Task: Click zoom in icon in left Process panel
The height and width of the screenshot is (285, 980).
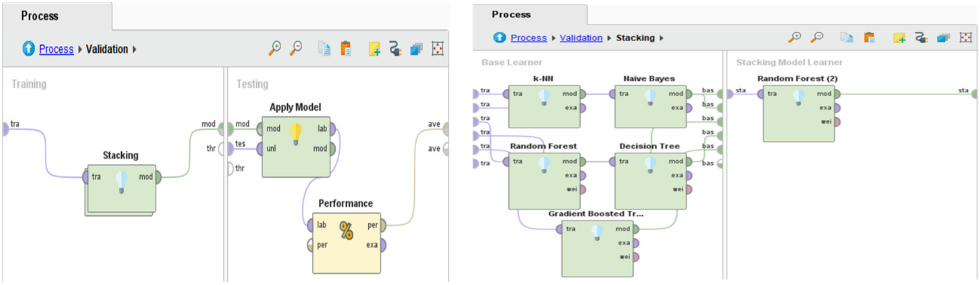Action: pos(274,48)
